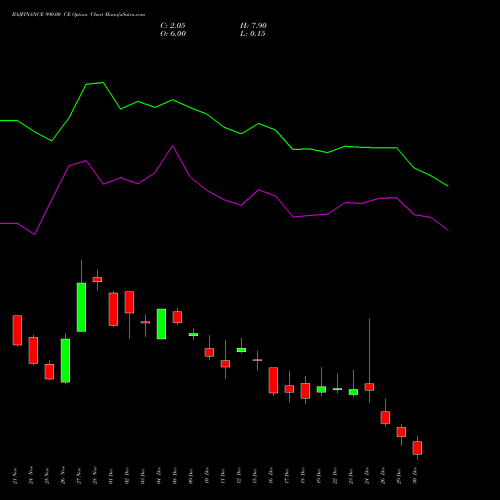Click the green candlestick for 26 Nov
The image size is (500, 500).
(x=65, y=360)
